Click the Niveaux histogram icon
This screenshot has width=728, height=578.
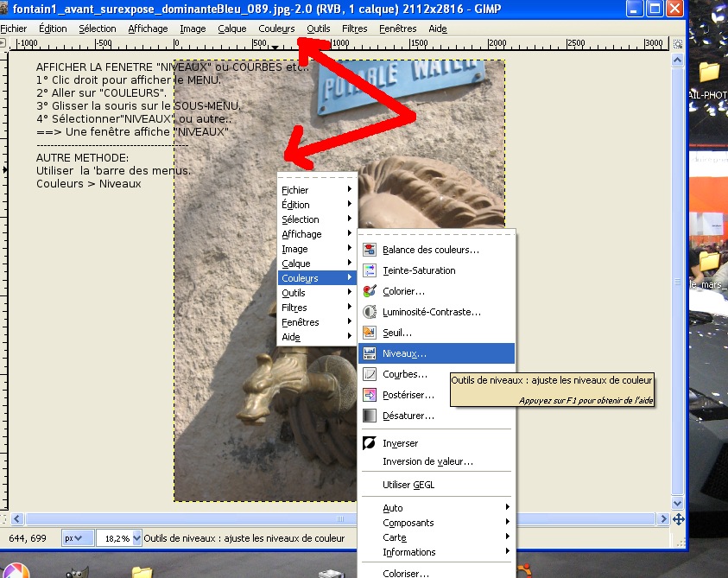click(370, 353)
